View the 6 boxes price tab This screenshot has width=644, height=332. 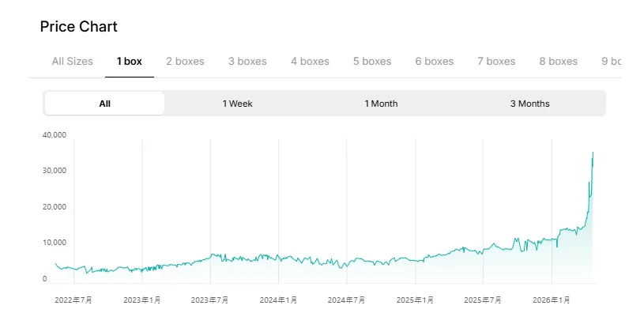[x=435, y=61]
